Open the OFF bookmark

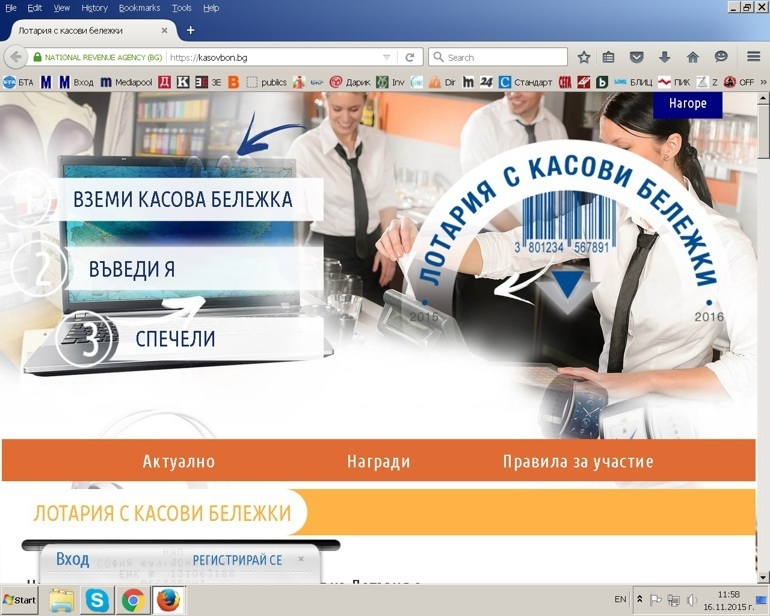738,83
